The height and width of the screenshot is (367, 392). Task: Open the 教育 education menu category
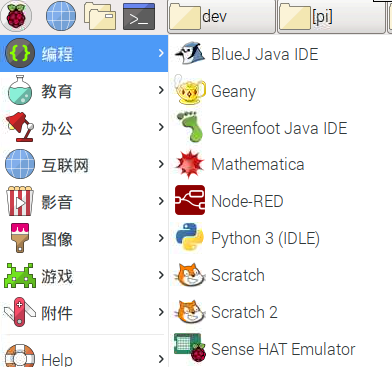[84, 90]
